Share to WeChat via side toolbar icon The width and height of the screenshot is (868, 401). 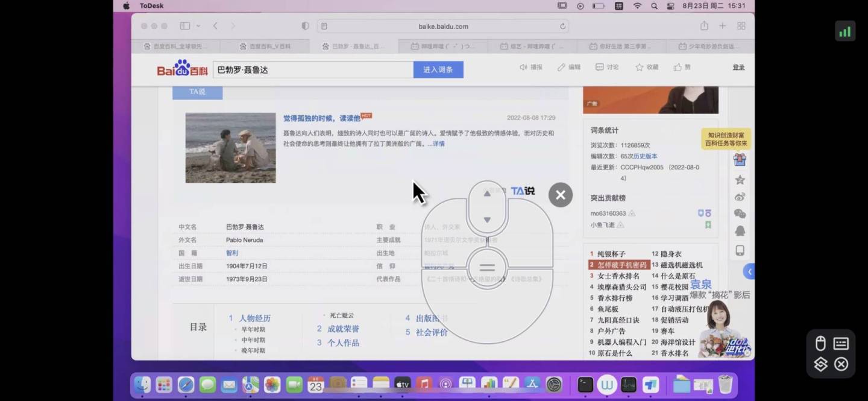click(740, 213)
